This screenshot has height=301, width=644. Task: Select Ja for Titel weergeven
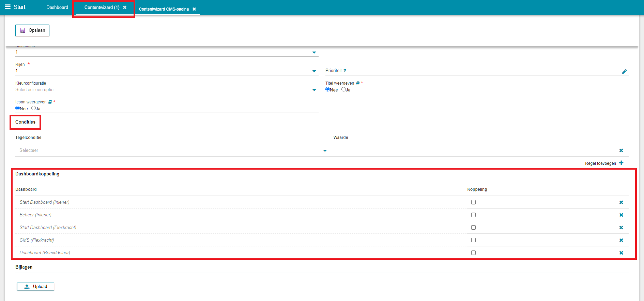343,89
